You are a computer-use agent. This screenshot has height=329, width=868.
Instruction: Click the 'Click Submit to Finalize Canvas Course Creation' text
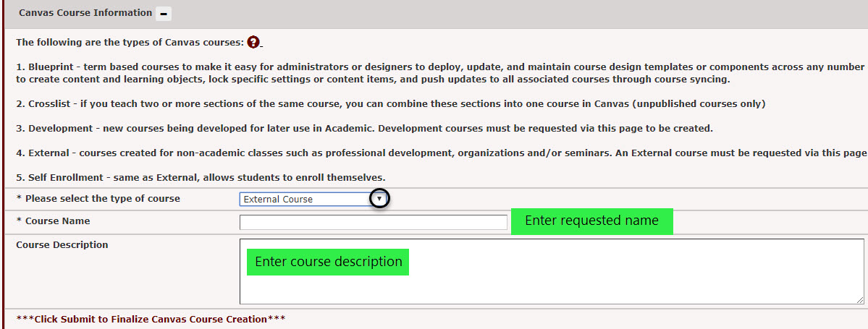(x=151, y=319)
